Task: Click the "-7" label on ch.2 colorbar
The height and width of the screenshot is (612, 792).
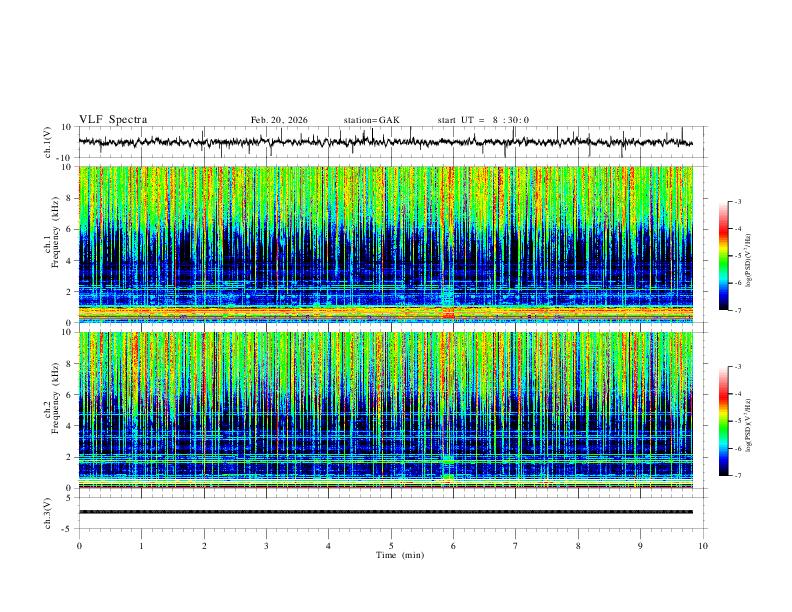Action: pyautogui.click(x=737, y=476)
